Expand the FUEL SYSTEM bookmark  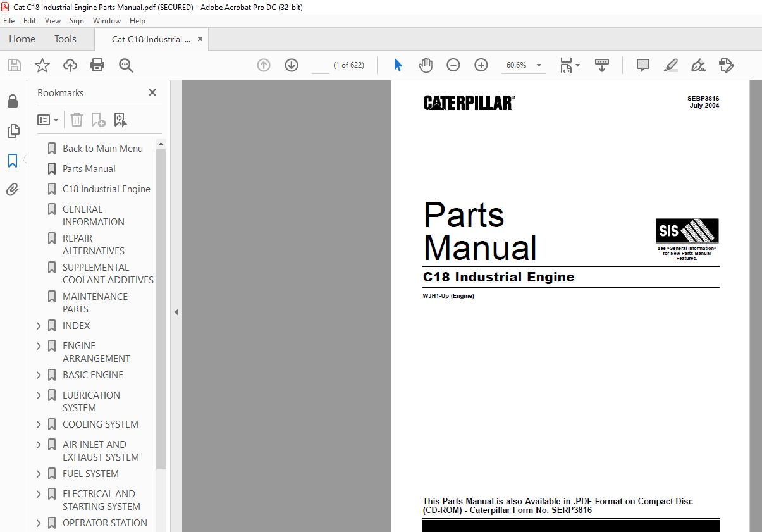click(39, 474)
